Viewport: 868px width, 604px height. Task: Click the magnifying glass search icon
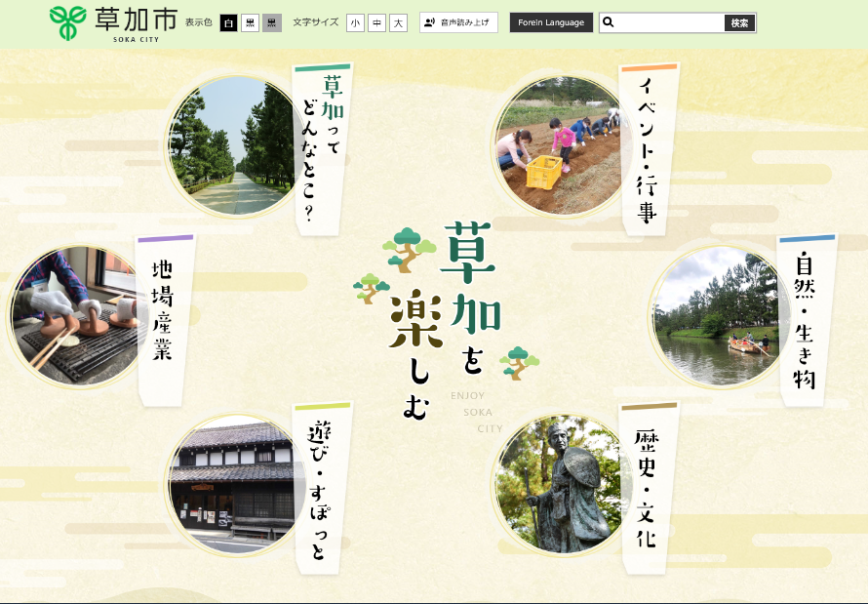[x=609, y=22]
